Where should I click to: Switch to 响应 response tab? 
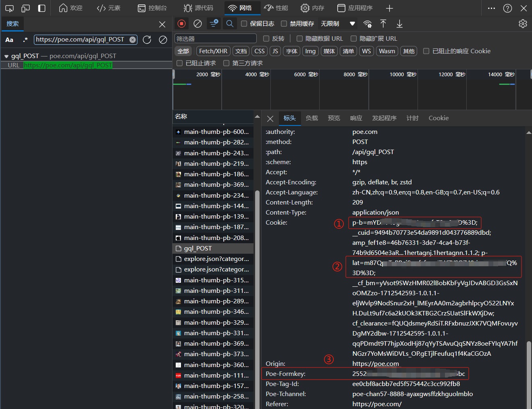click(x=356, y=118)
